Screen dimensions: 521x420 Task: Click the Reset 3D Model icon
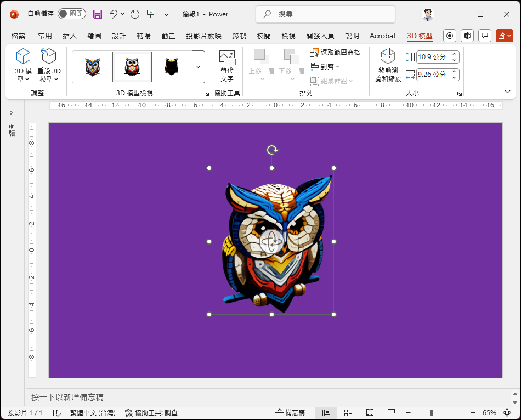click(49, 56)
